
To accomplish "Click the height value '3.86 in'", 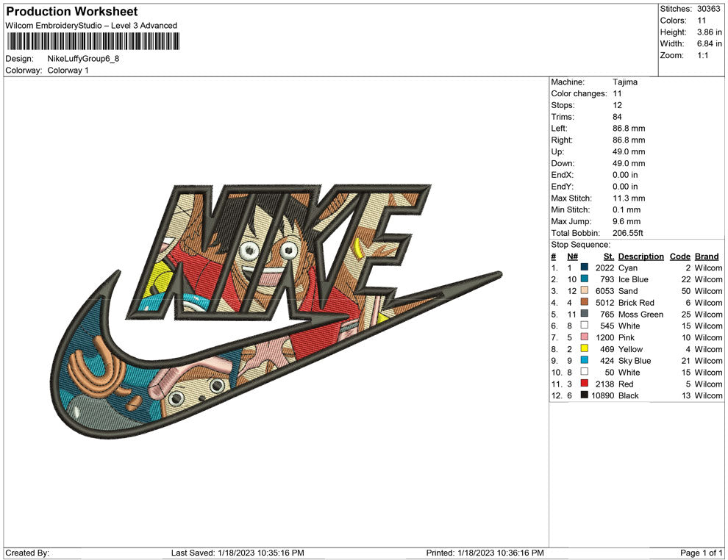I will [709, 32].
